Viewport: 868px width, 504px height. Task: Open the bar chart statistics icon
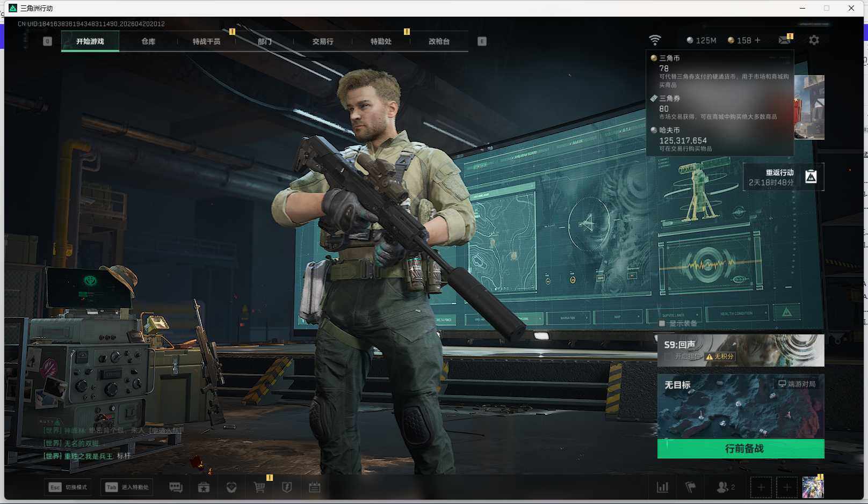click(663, 487)
